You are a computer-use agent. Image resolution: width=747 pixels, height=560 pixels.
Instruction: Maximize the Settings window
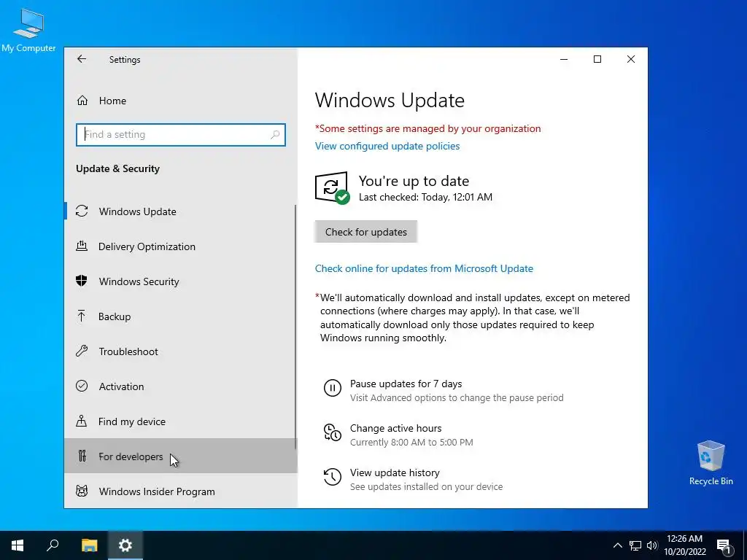[x=597, y=59]
